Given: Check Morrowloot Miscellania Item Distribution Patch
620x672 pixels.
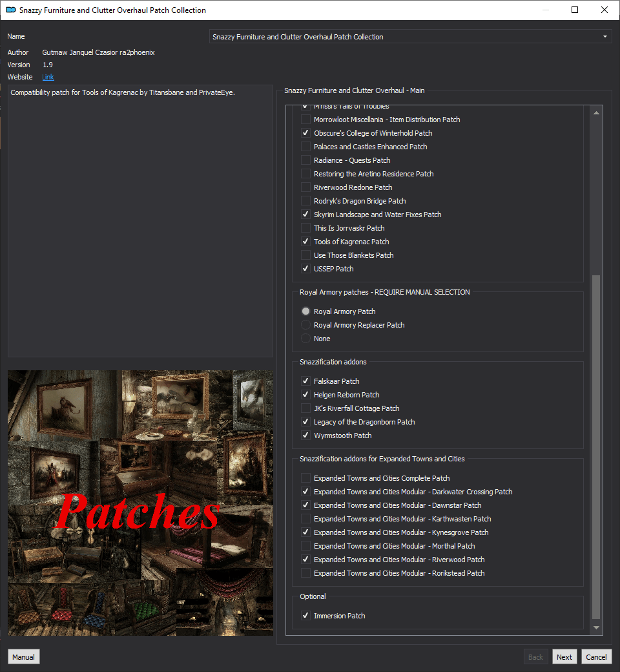Looking at the screenshot, I should coord(305,120).
